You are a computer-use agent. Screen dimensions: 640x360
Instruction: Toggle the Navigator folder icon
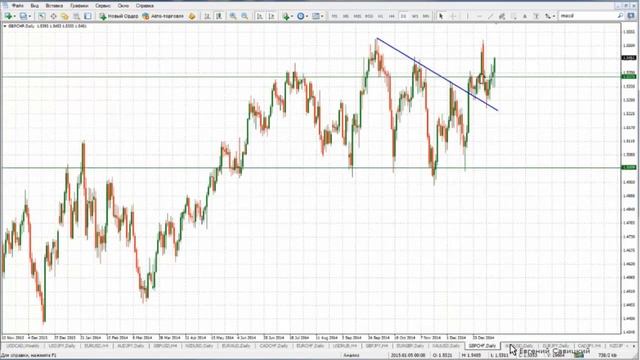[x=65, y=16]
